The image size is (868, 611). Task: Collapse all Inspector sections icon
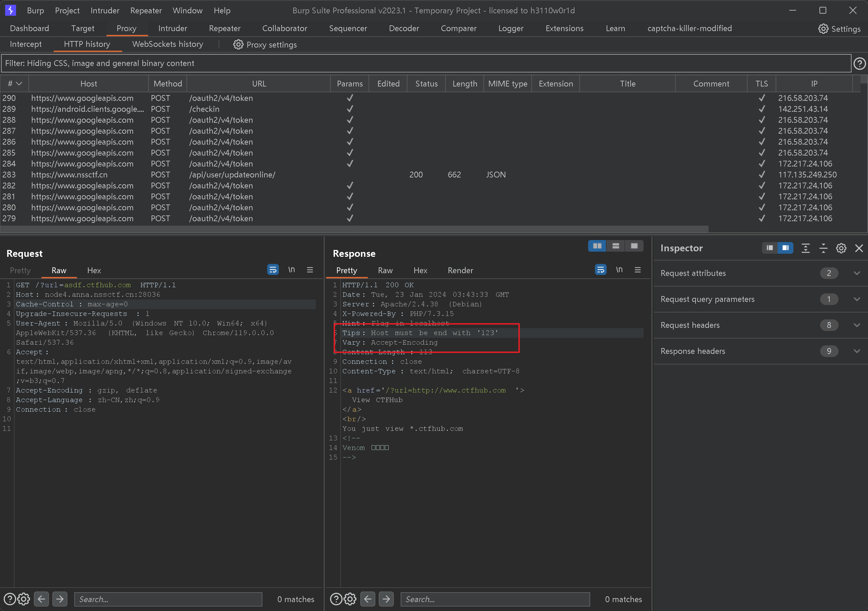[x=823, y=248]
